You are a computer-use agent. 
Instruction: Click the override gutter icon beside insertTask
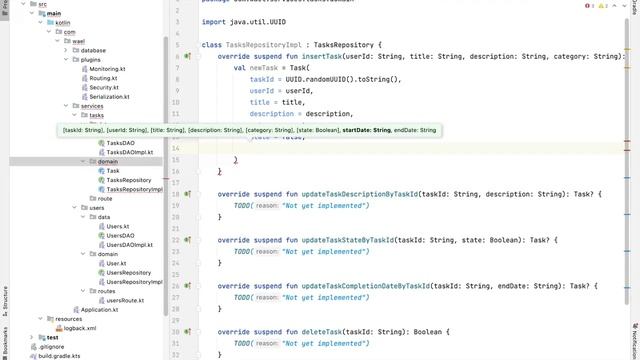click(x=187, y=56)
